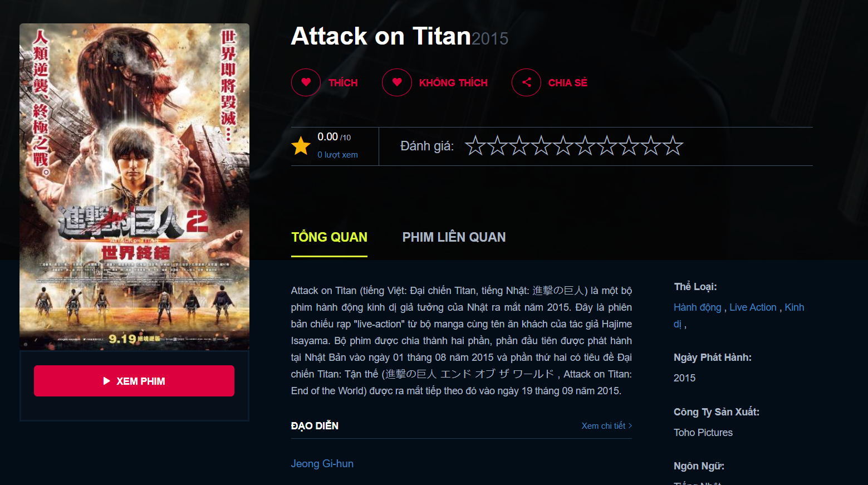Rate the movie ten stars
Viewport: 868px width, 485px height.
tap(673, 146)
